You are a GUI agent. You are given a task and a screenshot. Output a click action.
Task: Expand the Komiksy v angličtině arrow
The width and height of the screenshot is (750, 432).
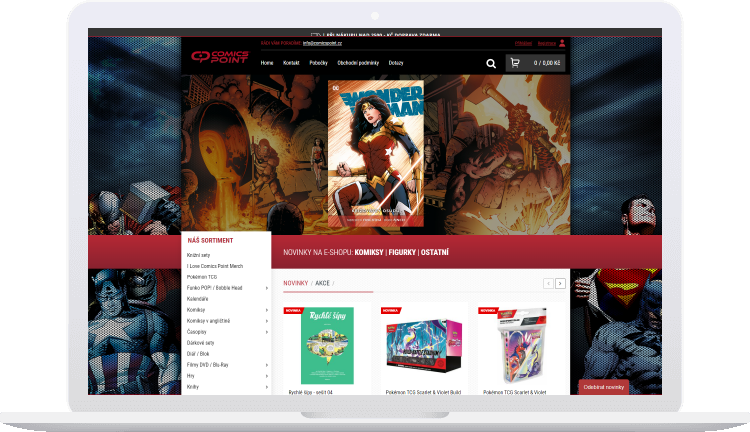tap(266, 321)
